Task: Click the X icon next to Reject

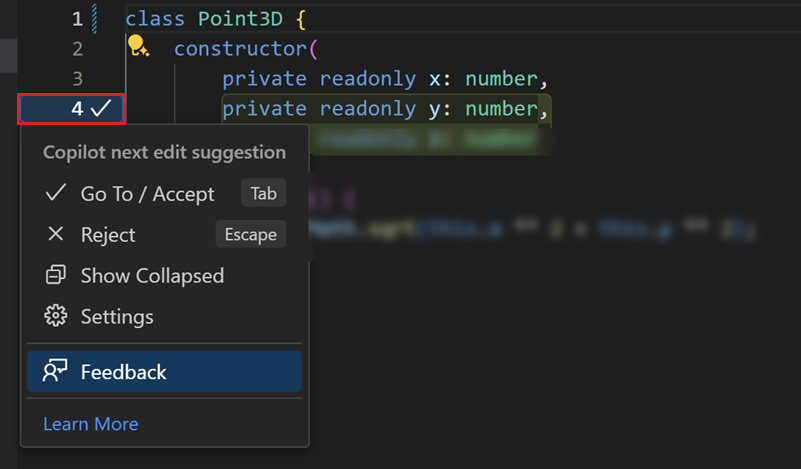Action: pyautogui.click(x=56, y=235)
